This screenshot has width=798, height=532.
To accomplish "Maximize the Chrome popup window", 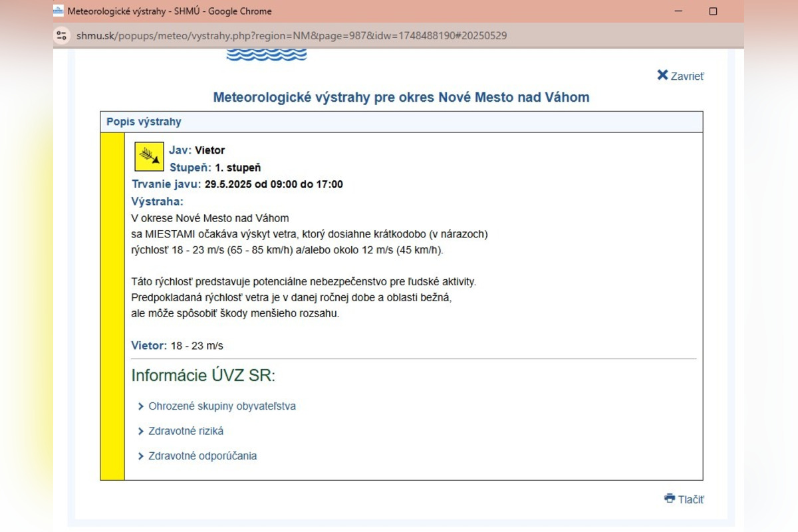I will tap(713, 11).
